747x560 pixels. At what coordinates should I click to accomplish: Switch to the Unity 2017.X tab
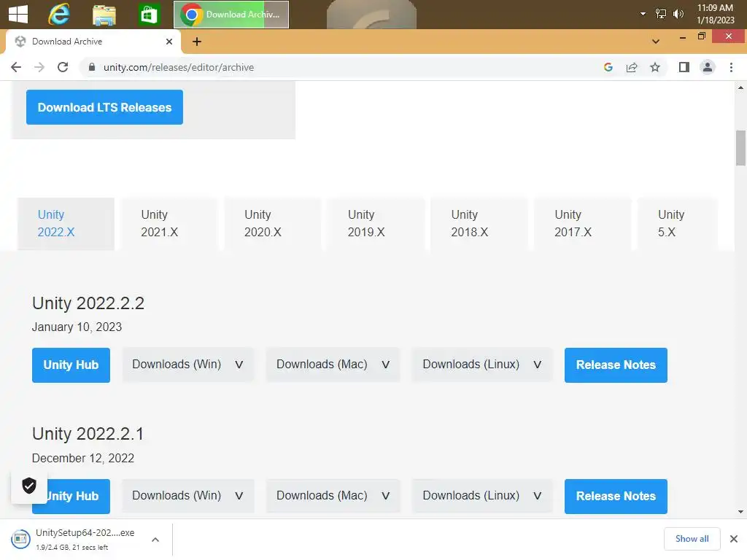tap(583, 223)
